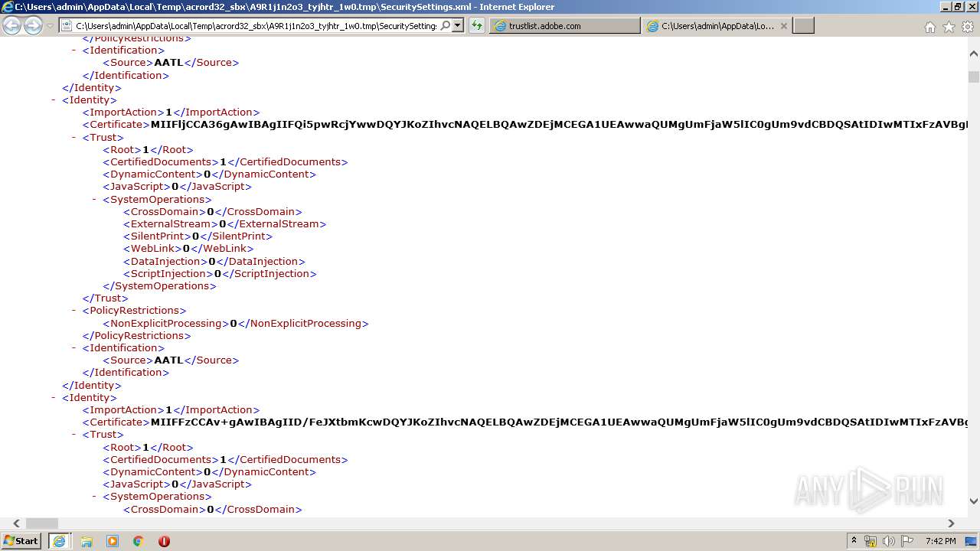Collapse the Trust node under the MIIFljCCA36 certificate
980x551 pixels.
(x=74, y=137)
